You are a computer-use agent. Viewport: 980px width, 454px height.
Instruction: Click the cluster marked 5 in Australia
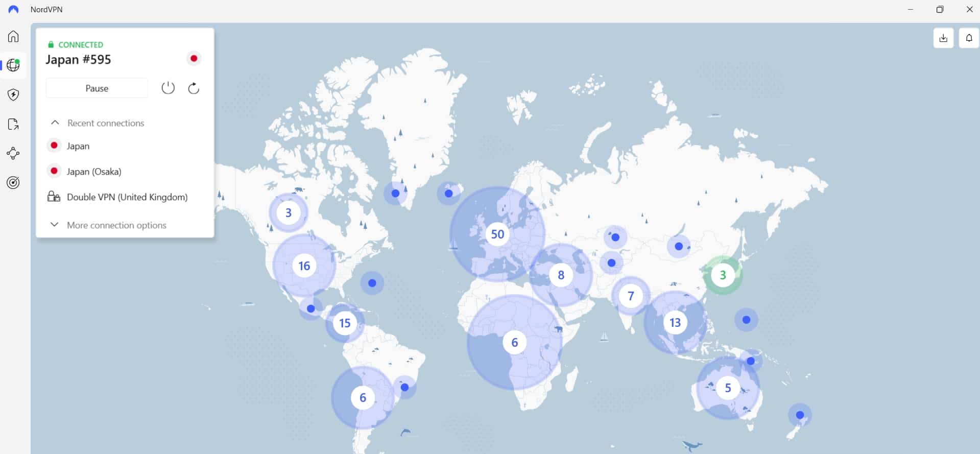tap(728, 388)
